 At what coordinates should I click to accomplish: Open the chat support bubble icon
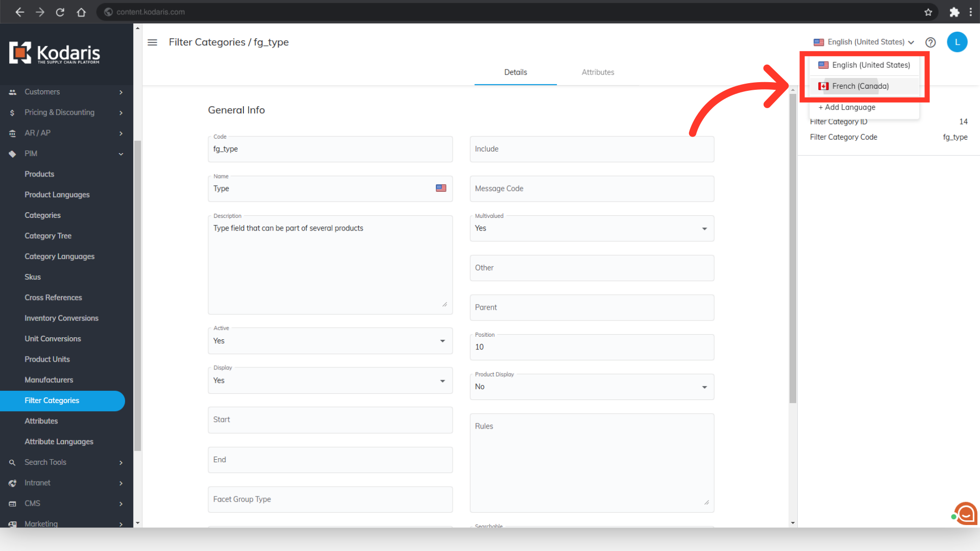pos(966,514)
